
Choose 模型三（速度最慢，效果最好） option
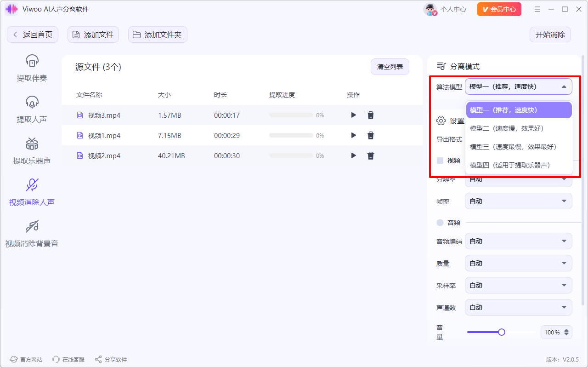(x=519, y=147)
